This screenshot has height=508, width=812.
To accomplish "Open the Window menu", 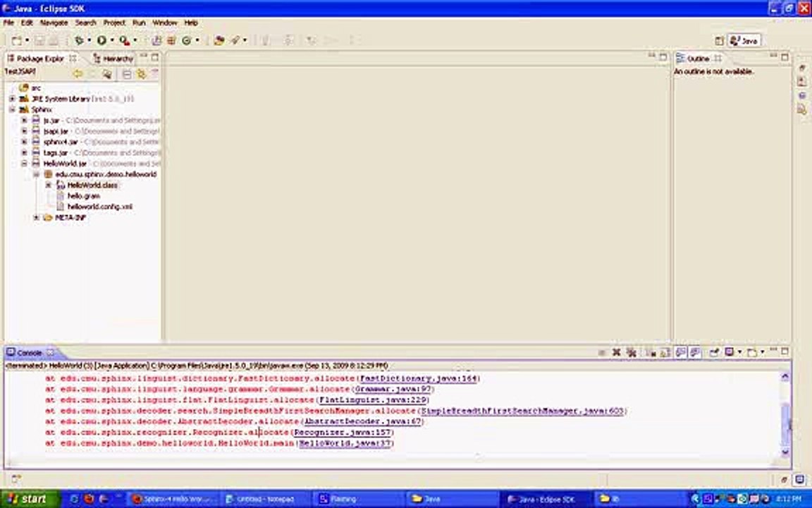I will tap(165, 23).
